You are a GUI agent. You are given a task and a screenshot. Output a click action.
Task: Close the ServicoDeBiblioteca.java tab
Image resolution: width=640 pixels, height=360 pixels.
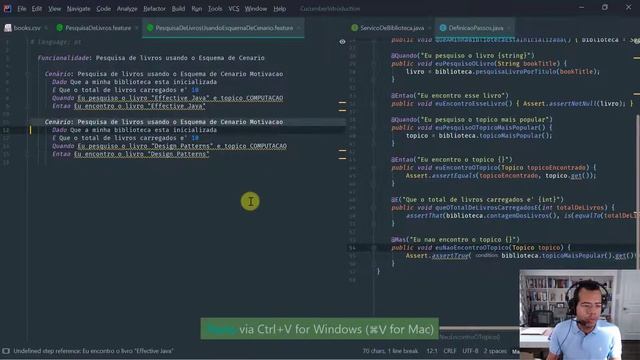pyautogui.click(x=429, y=28)
